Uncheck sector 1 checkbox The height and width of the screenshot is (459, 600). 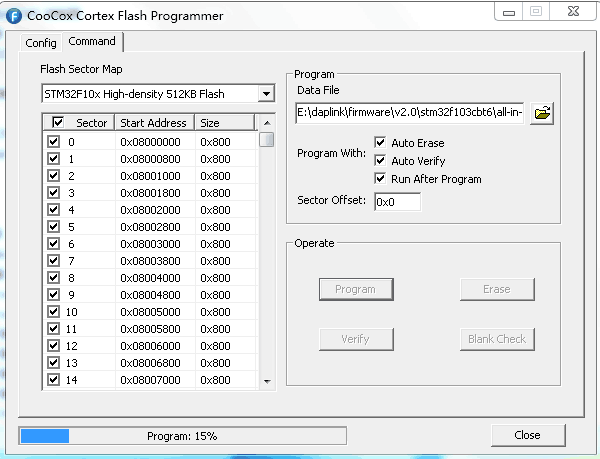[x=54, y=159]
